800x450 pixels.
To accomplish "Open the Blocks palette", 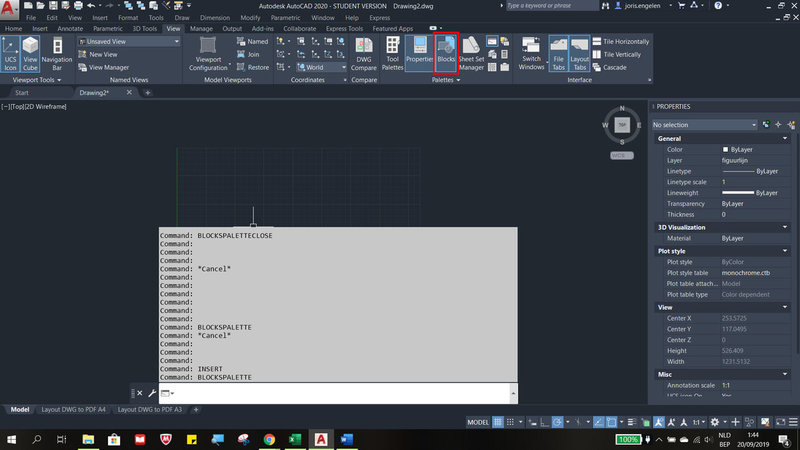I will tap(446, 52).
